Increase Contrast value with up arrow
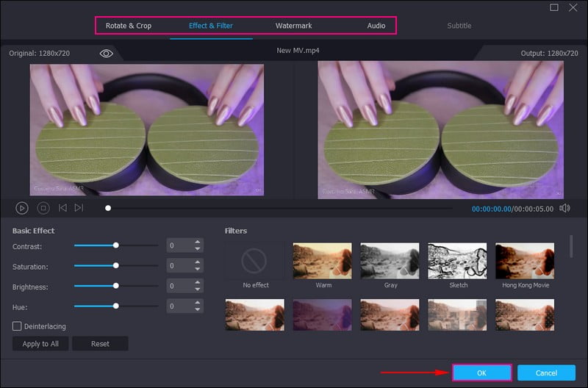Screen dimensions: 588x388 pos(197,242)
